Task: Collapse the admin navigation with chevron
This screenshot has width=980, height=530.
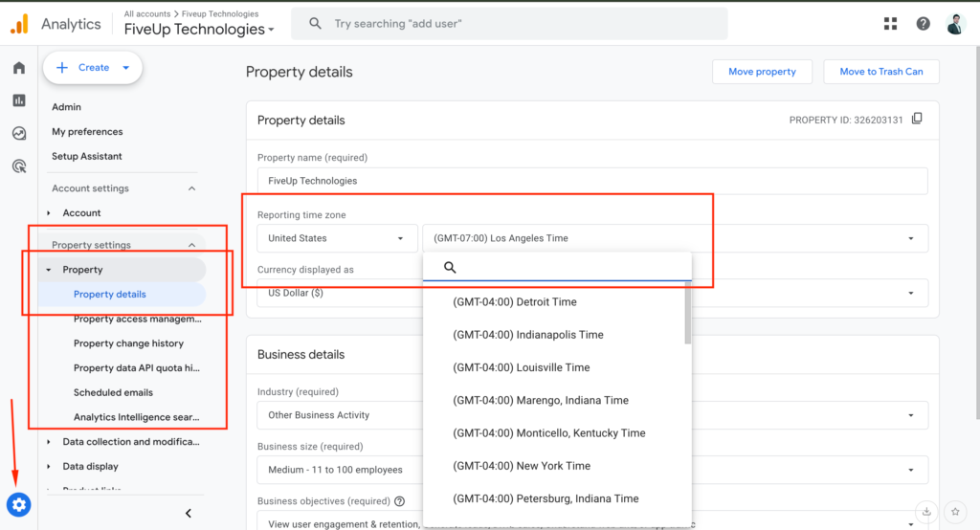Action: point(189,513)
